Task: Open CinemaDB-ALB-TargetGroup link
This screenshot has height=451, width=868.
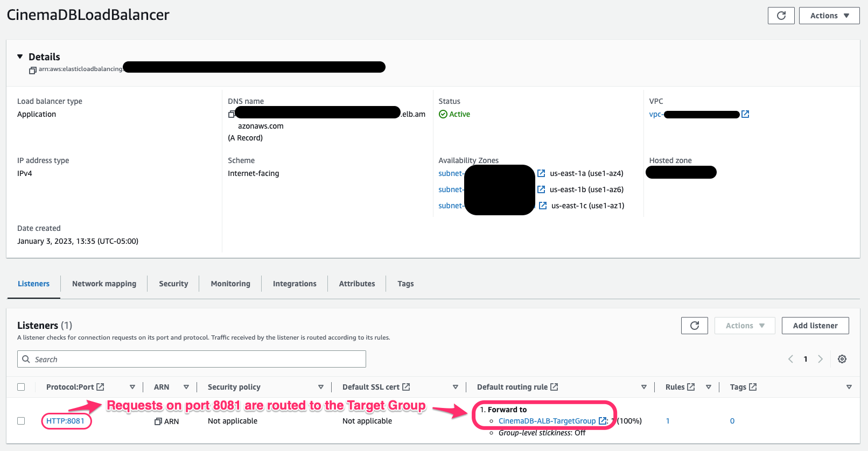Action: 547,421
